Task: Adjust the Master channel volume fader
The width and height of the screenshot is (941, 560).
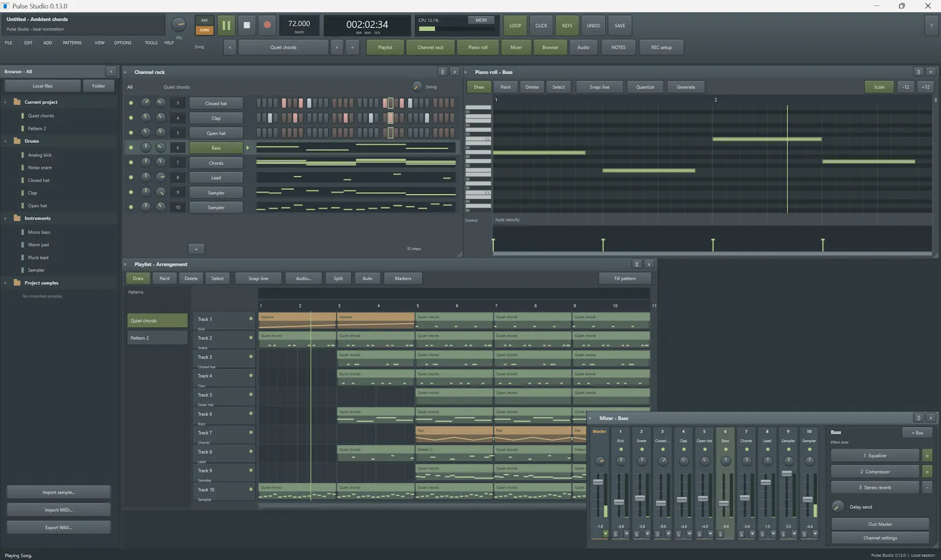Action: [x=598, y=482]
